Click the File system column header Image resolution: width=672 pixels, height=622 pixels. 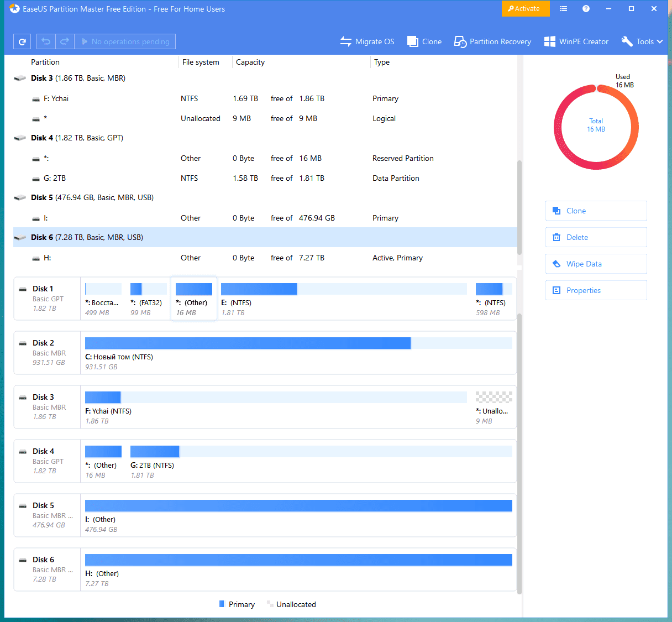tap(201, 62)
